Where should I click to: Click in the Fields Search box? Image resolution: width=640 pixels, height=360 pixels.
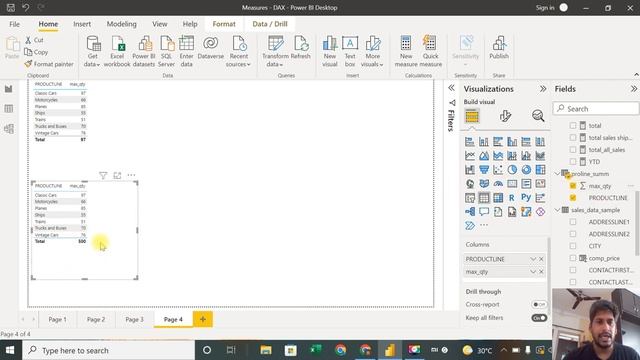596,109
